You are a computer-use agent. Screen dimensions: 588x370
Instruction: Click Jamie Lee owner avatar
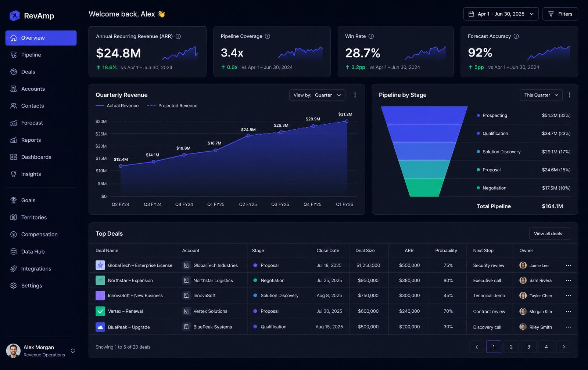[523, 265]
